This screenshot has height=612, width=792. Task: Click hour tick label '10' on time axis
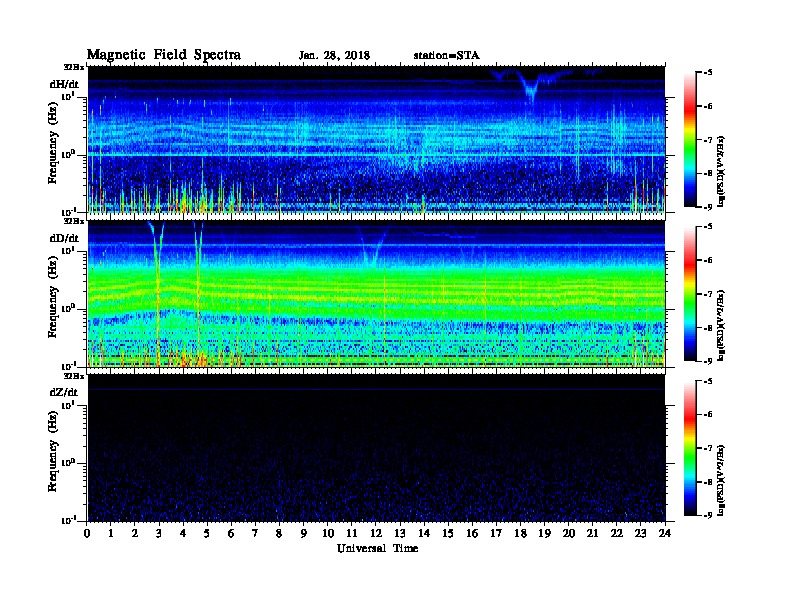click(x=328, y=533)
